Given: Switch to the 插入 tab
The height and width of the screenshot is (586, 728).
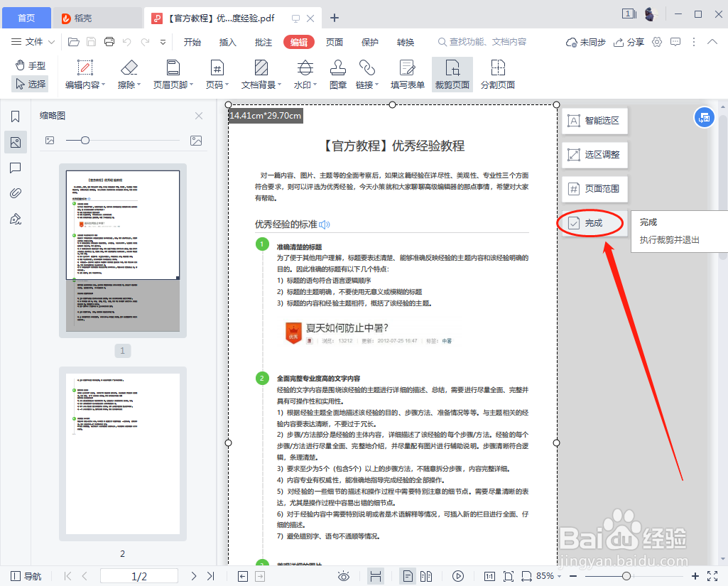Looking at the screenshot, I should click(227, 42).
